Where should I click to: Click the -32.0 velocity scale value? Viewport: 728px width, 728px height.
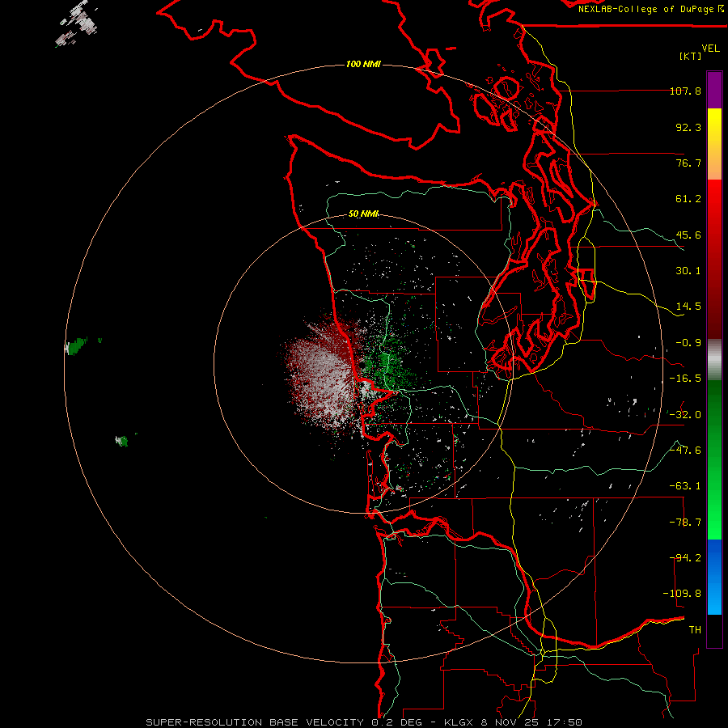pos(685,414)
